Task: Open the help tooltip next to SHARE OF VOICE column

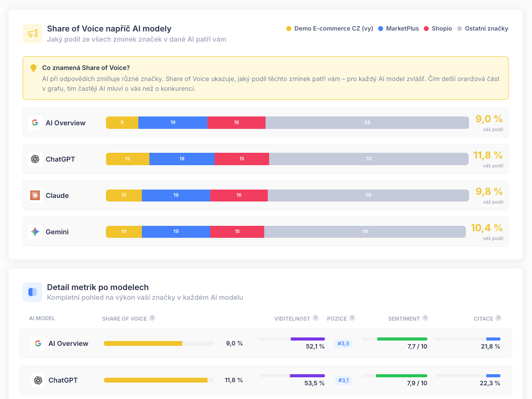Action: (152, 318)
